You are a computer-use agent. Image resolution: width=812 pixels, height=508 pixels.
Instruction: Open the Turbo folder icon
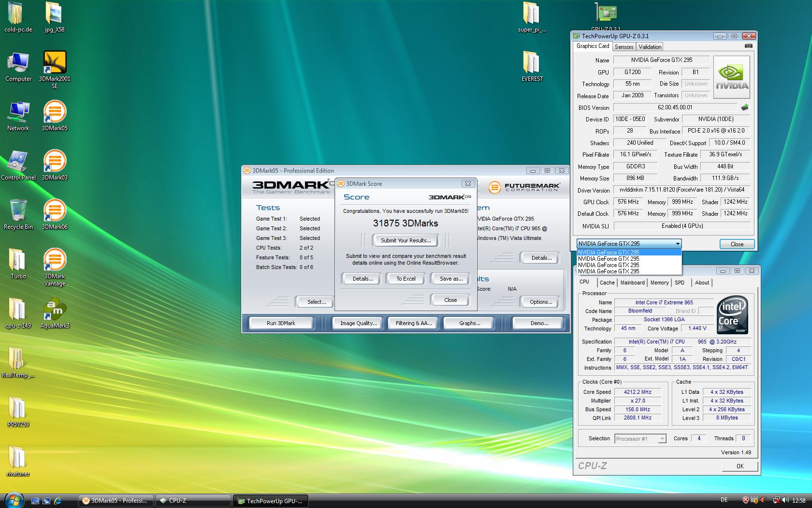click(x=18, y=265)
